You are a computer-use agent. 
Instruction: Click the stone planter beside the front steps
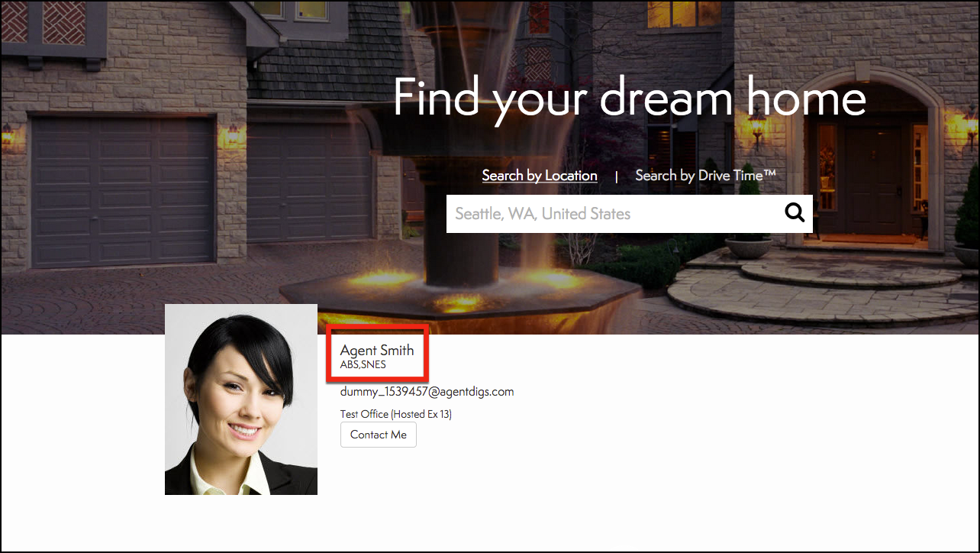[x=748, y=244]
